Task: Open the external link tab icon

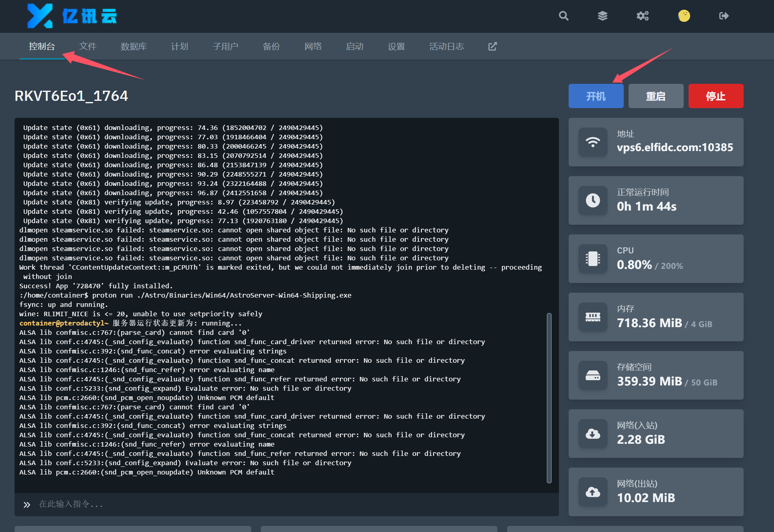Action: coord(493,47)
